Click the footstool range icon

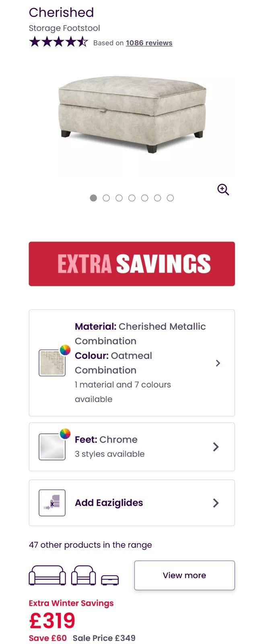110,580
